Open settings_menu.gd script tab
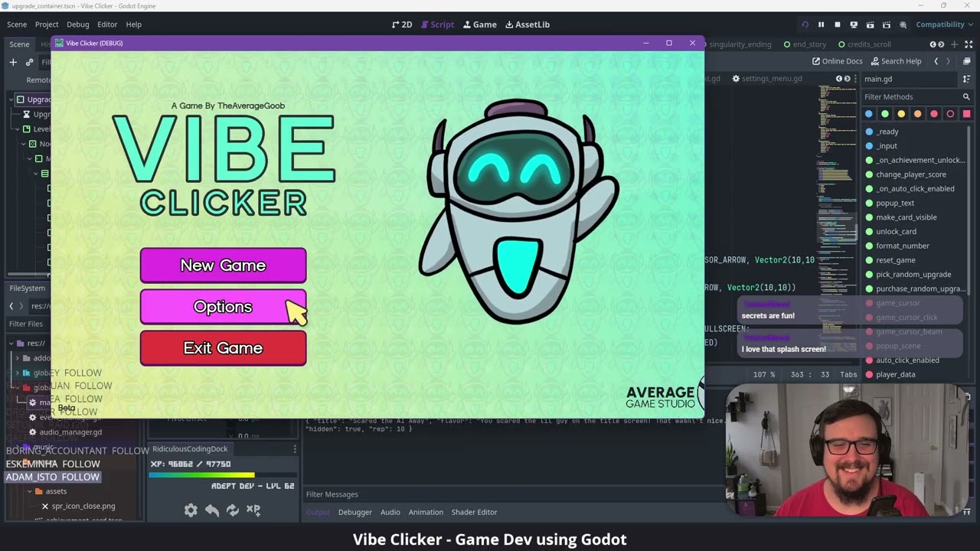Viewport: 980px width, 551px height. [x=767, y=79]
